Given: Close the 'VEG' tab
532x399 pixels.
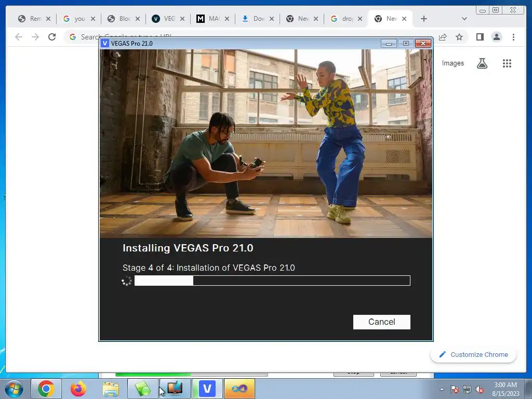Looking at the screenshot, I should (182, 19).
